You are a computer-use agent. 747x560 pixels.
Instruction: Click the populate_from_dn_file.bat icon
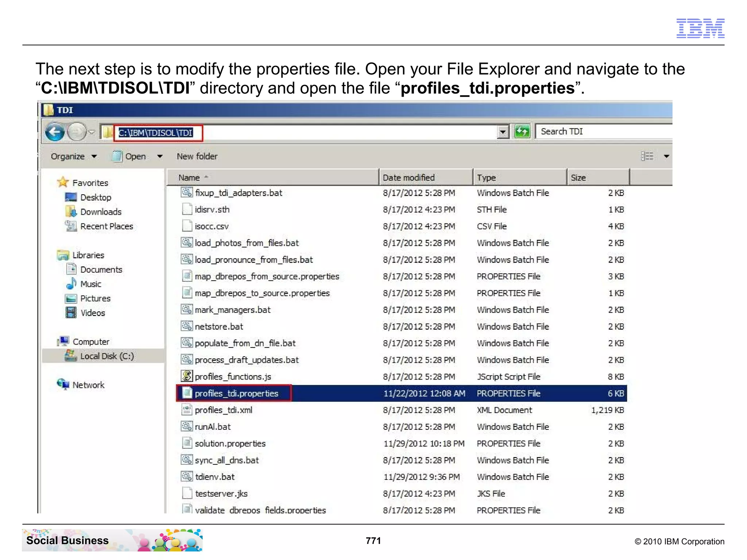187,342
